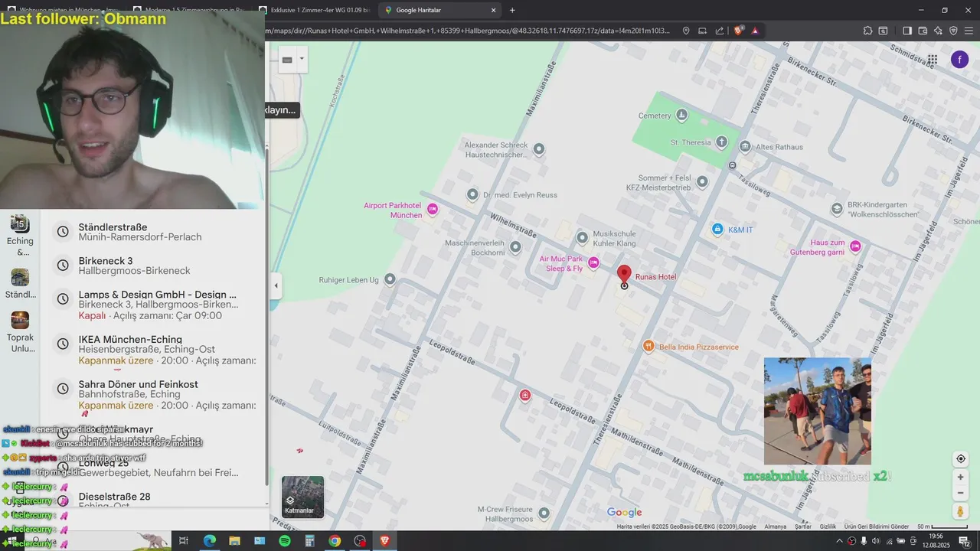Click BRK-Kindergarten Wolkenschlösschen marker
The width and height of the screenshot is (980, 551).
836,207
